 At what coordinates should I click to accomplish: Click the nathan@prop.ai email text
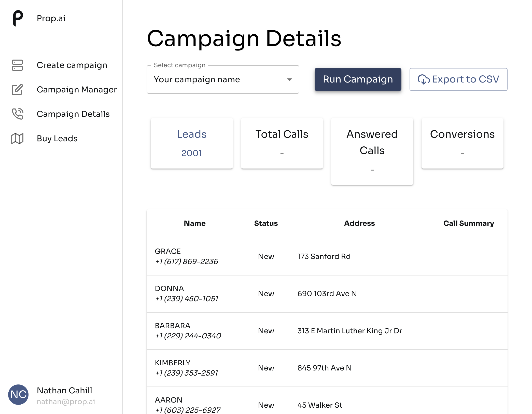coord(66,402)
